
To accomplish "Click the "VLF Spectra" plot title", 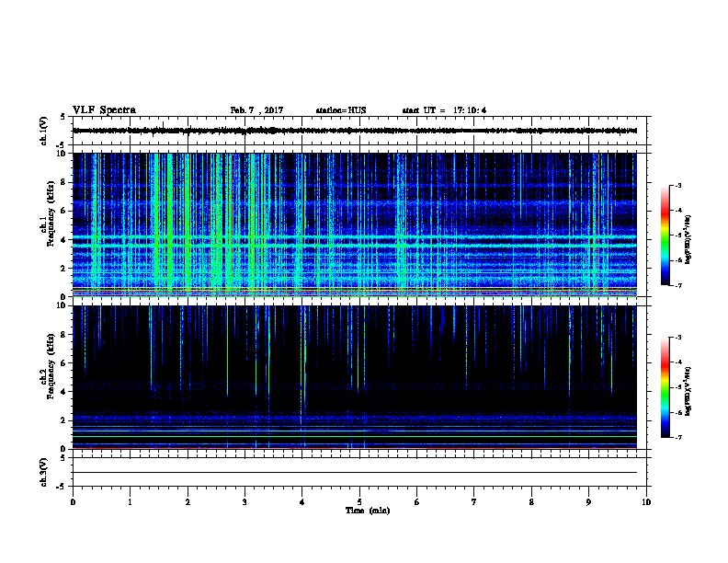I will coord(104,110).
